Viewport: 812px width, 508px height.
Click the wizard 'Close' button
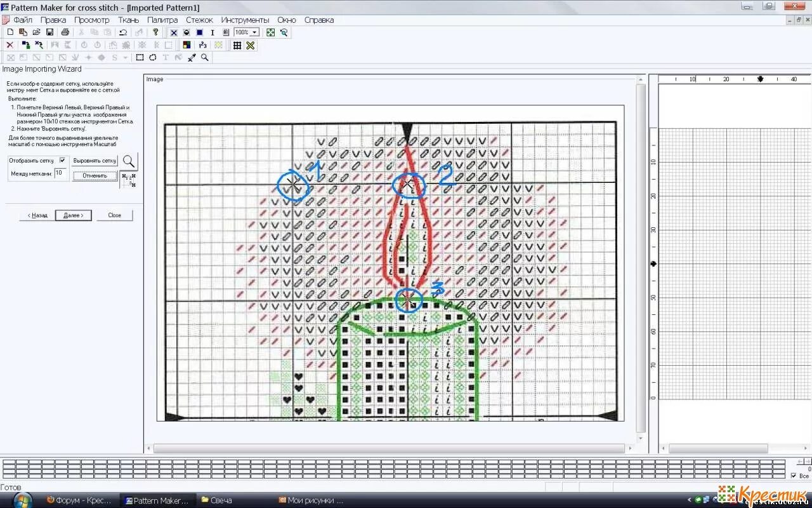(114, 215)
